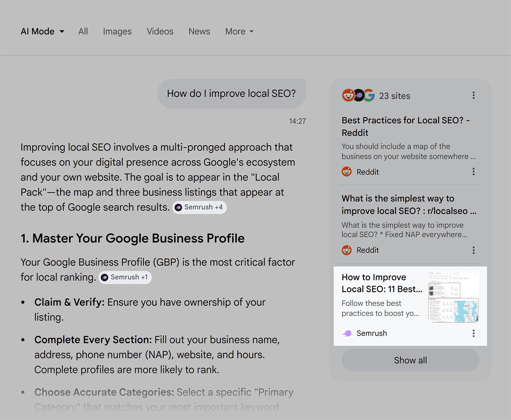Open more options for the Semrush result
The image size is (511, 420).
click(474, 333)
